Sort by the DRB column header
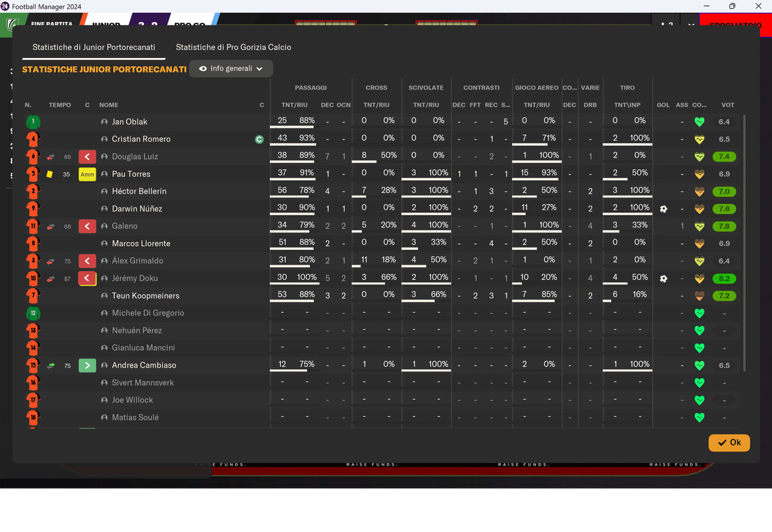772x532 pixels. pos(590,105)
